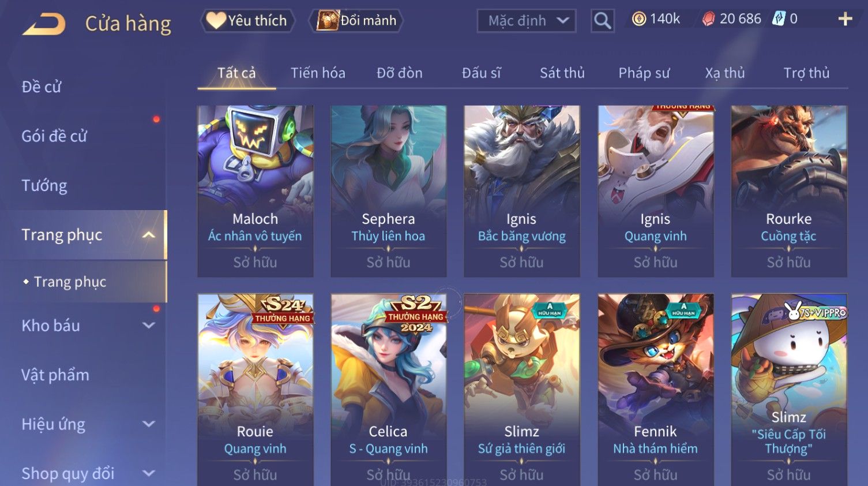Expand the Kho báu sidebar section
The width and height of the screenshot is (868, 486).
coord(149,326)
